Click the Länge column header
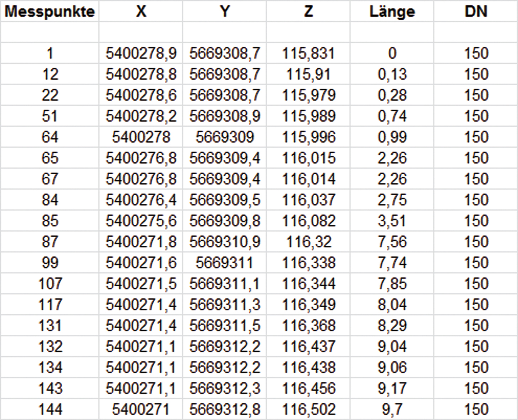This screenshot has width=518, height=420. 392,11
